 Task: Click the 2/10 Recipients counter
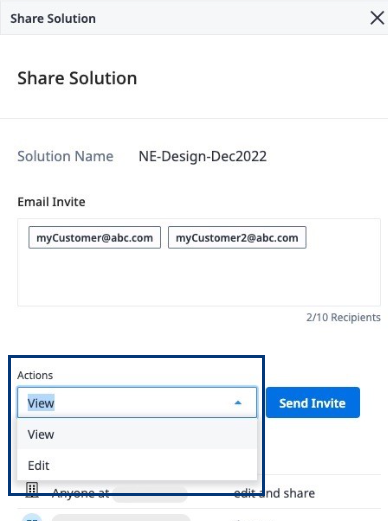point(343,317)
